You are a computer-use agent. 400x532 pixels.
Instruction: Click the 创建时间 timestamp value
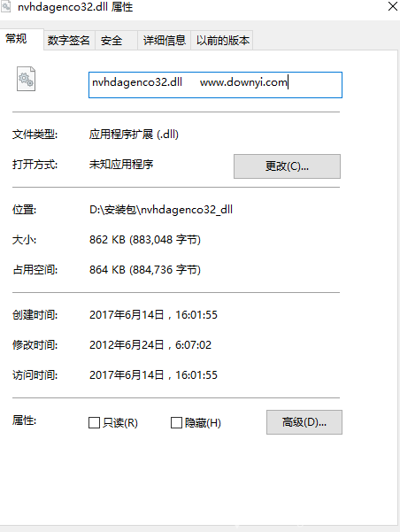153,315
